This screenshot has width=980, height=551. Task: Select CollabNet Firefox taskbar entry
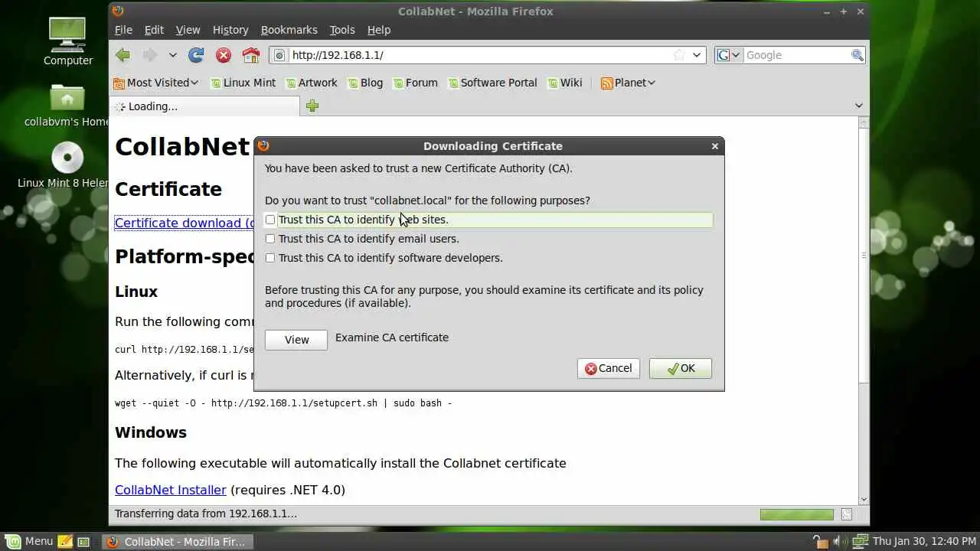point(177,542)
